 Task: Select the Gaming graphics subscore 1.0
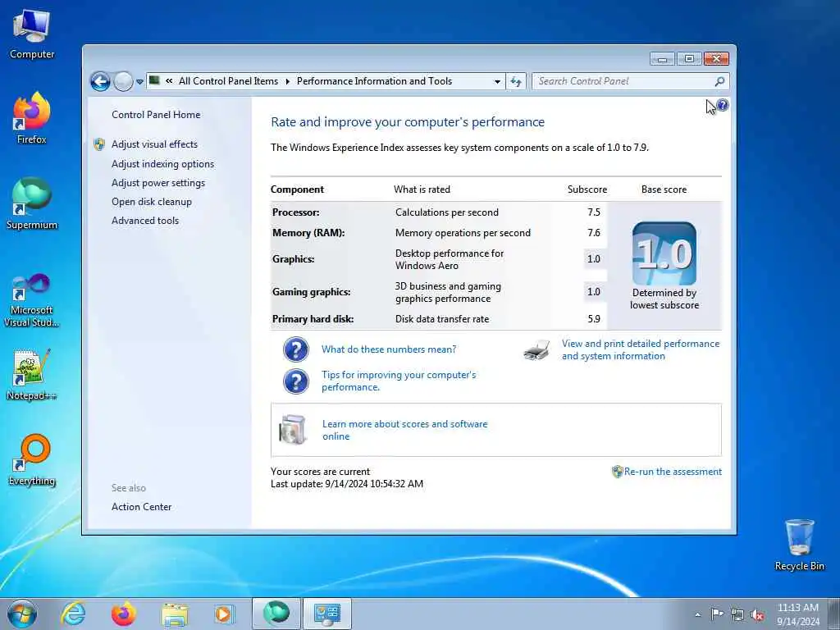pos(594,292)
